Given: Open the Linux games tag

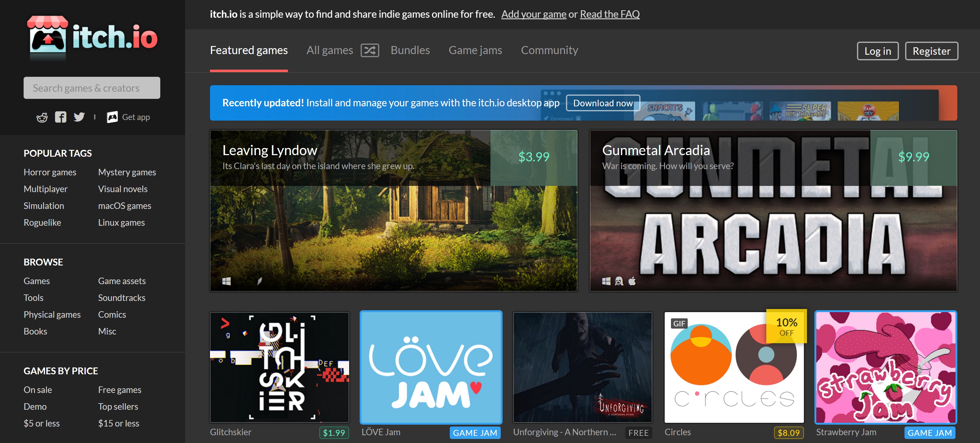Looking at the screenshot, I should [121, 223].
